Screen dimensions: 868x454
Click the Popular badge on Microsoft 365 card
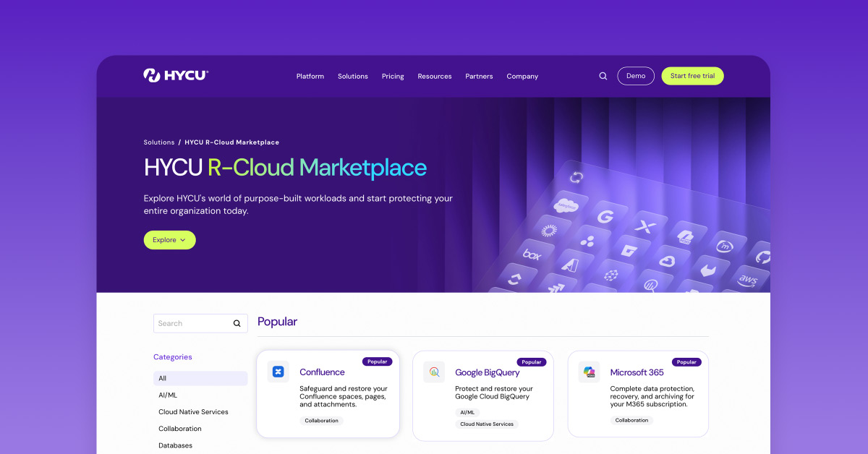tap(686, 361)
